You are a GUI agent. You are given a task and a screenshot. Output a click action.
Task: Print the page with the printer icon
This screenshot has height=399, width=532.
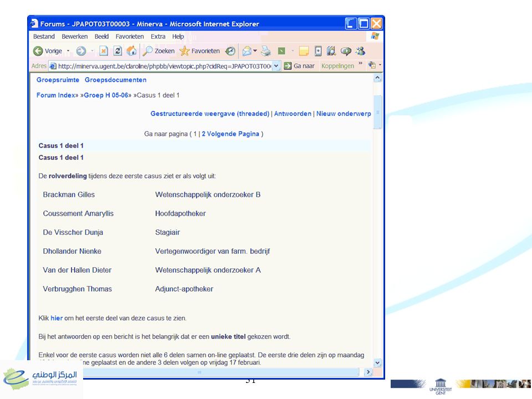266,51
